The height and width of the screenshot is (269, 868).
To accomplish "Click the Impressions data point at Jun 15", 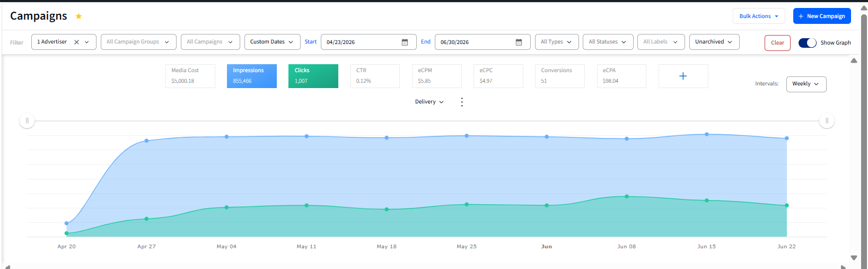I will point(707,134).
